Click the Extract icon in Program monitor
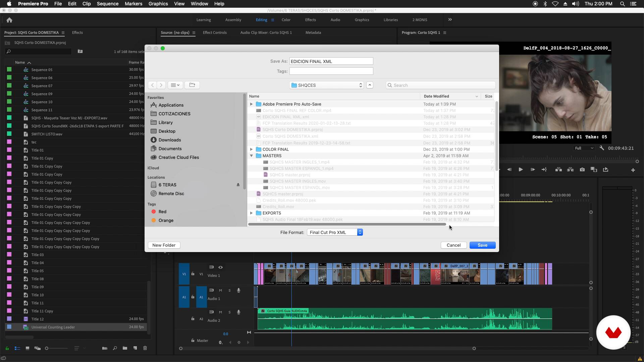644x362 pixels. point(570,170)
